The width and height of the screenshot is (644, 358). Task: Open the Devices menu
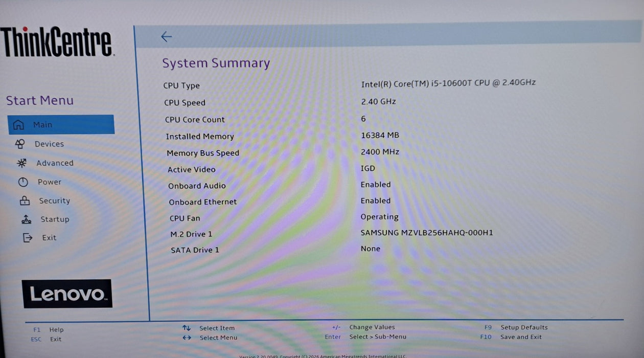click(49, 144)
